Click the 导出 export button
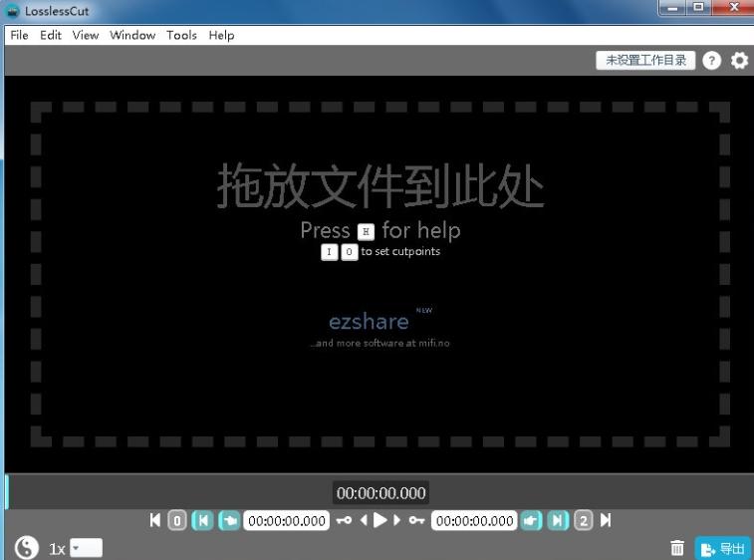This screenshot has height=560, width=754. tap(723, 548)
